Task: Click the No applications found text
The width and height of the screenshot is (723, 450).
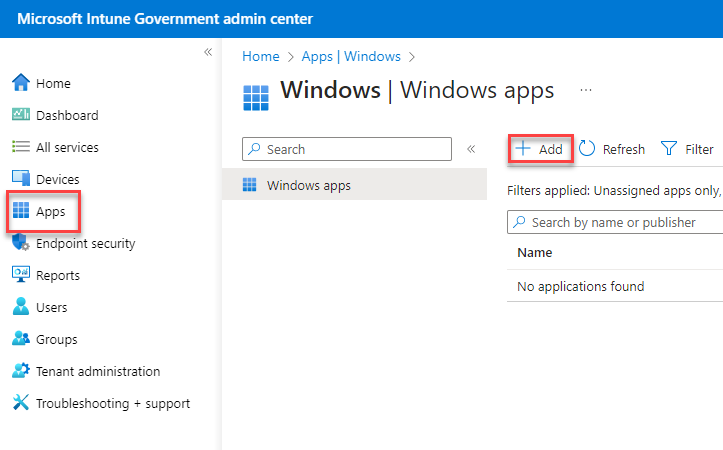Action: coord(581,286)
